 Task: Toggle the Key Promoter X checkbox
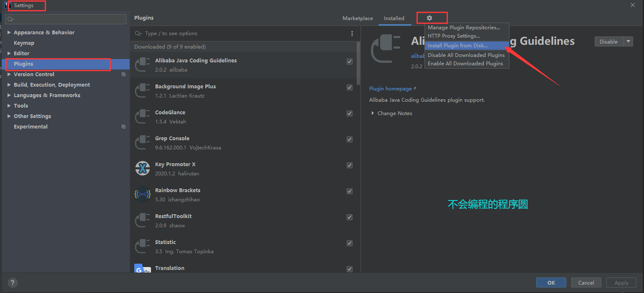350,165
